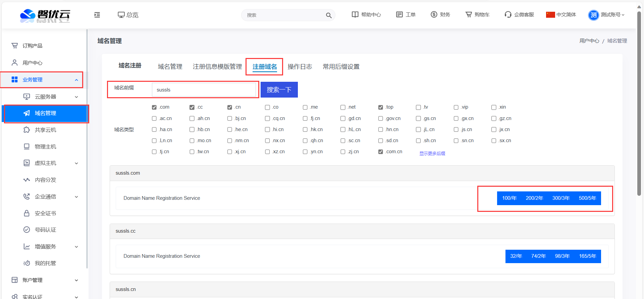644x299 pixels.
Task: Expand the 云服务器 sidebar submenu
Action: click(x=76, y=97)
